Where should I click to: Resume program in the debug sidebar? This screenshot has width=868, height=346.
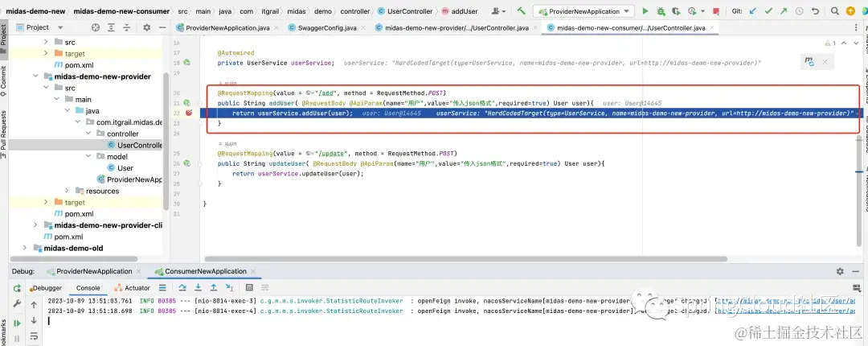click(x=17, y=323)
